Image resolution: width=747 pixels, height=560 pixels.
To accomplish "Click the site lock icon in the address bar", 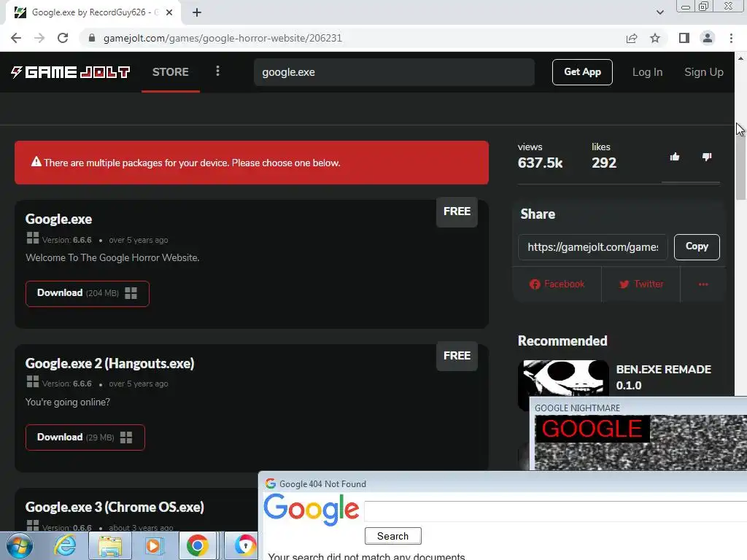I will (92, 38).
